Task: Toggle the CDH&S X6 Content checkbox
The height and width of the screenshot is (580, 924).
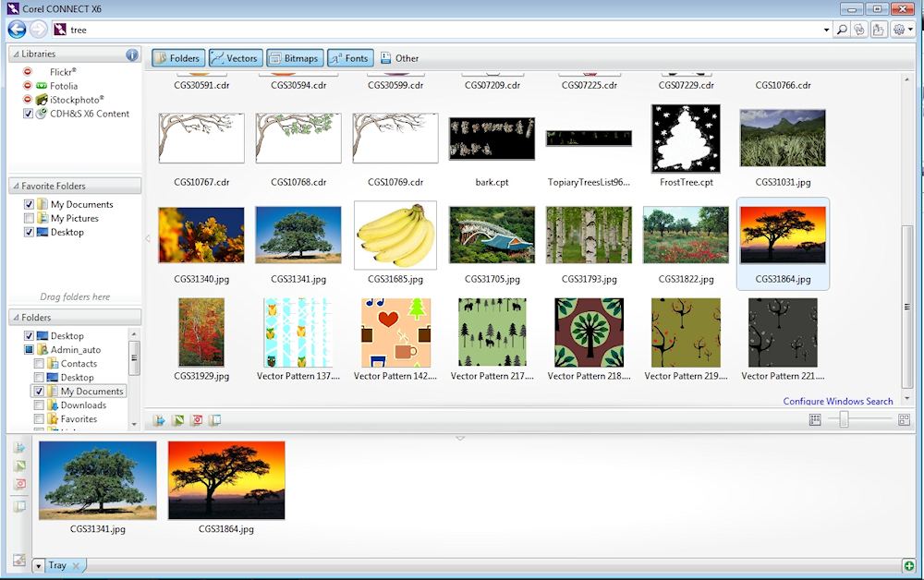Action: click(x=29, y=114)
